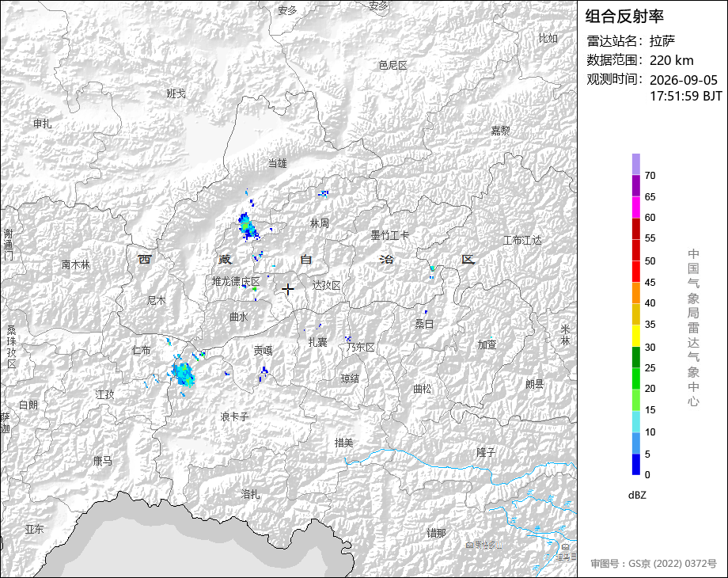Viewport: 728px width, 578px height.
Task: Click the 工布江达 place label
Action: (x=523, y=240)
